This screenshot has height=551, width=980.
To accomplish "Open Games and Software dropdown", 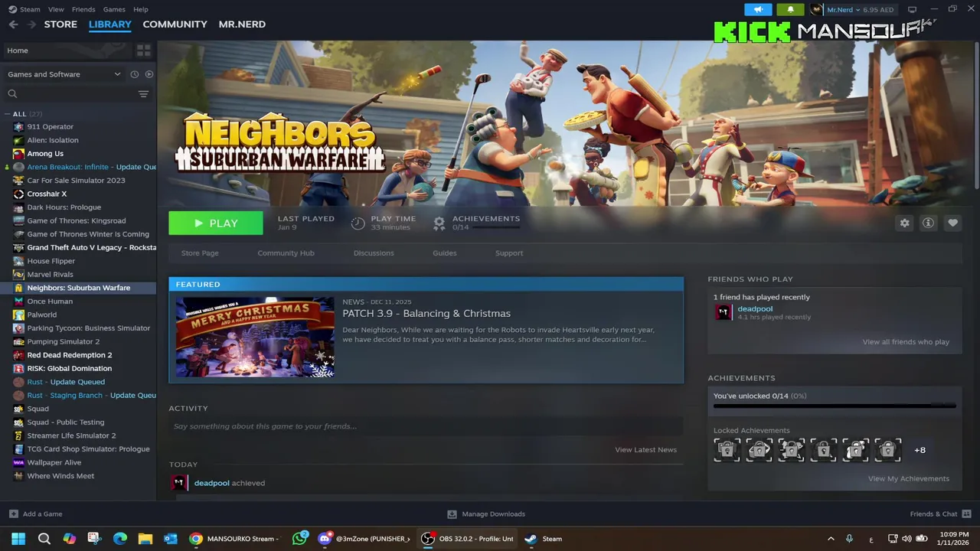I will [64, 74].
